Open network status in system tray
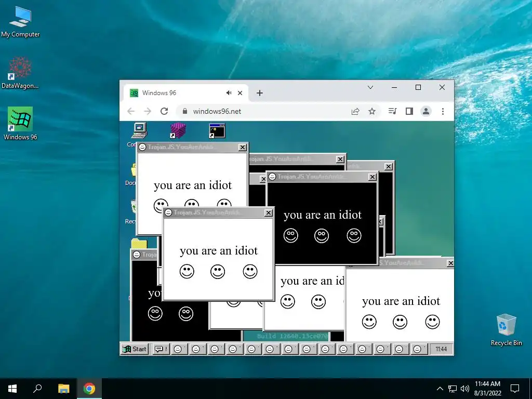532x399 pixels. click(x=453, y=389)
